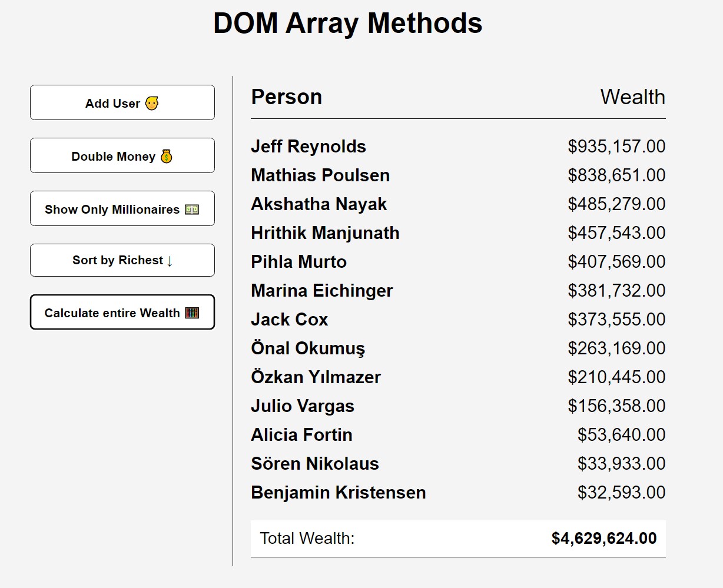This screenshot has height=588, width=723.
Task: Select the Mathias Poulsen row
Action: click(x=458, y=175)
